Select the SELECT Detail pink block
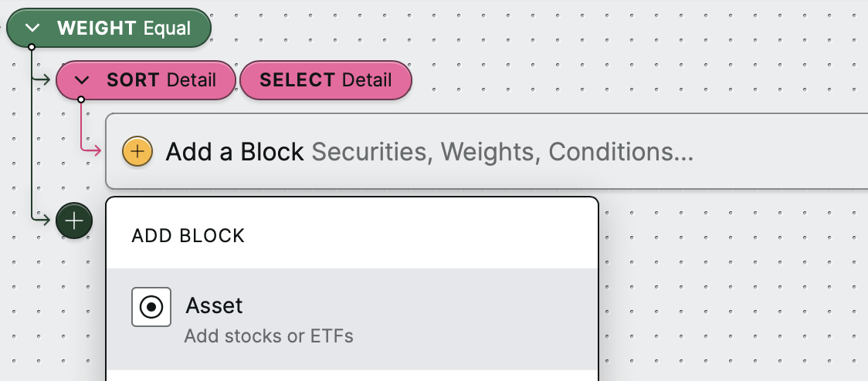868x381 pixels. pos(326,80)
